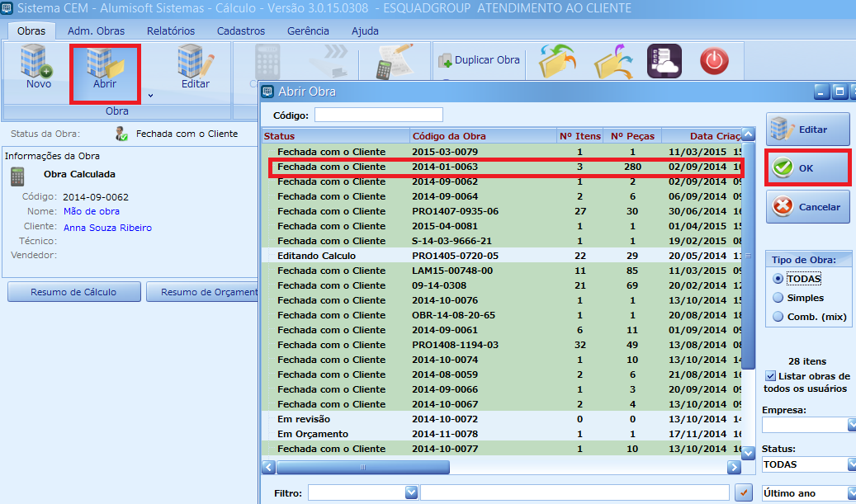Uncheck Listar obras de todos os usuários

770,376
